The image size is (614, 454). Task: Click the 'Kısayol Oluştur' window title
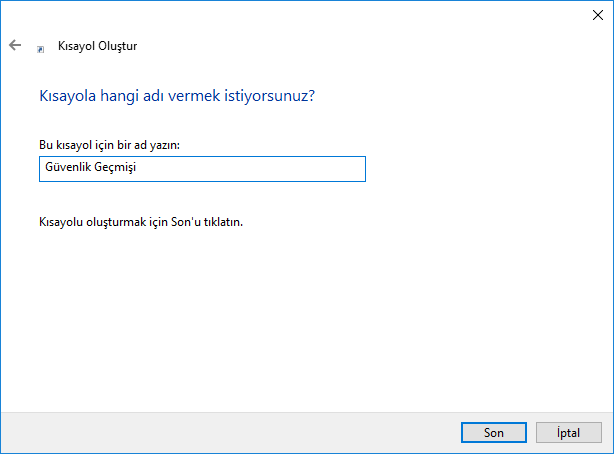98,46
